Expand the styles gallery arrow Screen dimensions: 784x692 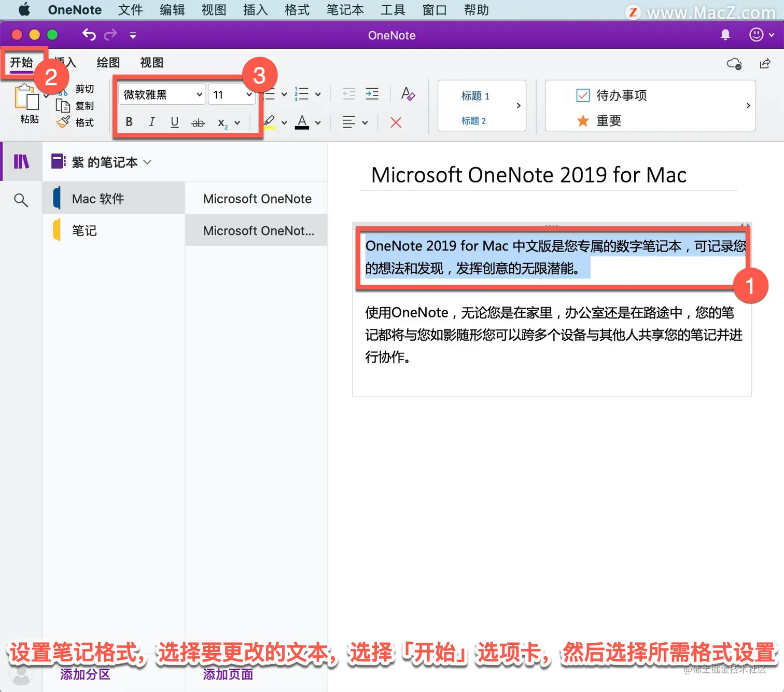(x=519, y=106)
